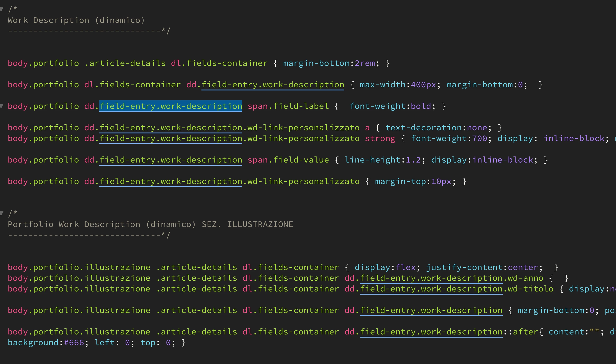Collapse the SEZ. ILLUSTRAZIONE comment fold arrow
The image size is (616, 364).
[x=2, y=213]
